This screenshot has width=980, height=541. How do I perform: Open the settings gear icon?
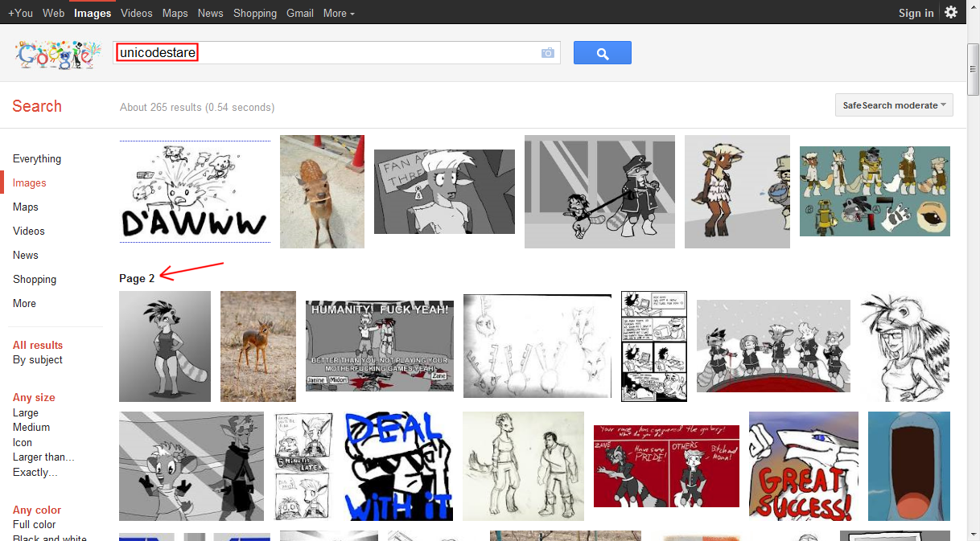coord(951,13)
